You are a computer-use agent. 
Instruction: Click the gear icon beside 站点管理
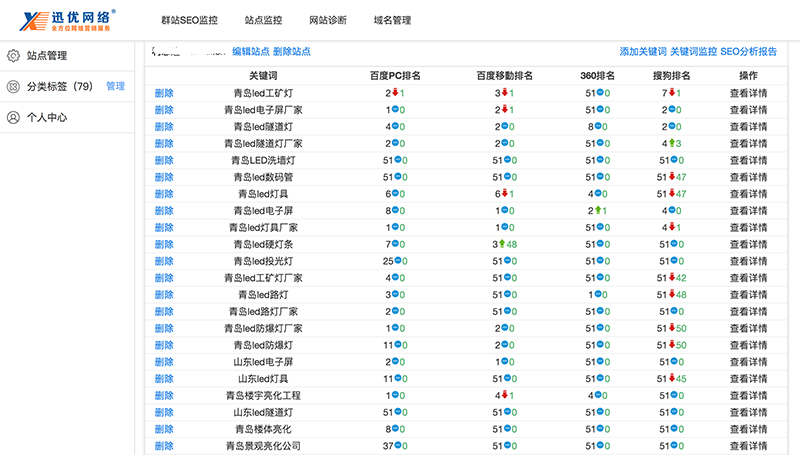click(x=13, y=56)
